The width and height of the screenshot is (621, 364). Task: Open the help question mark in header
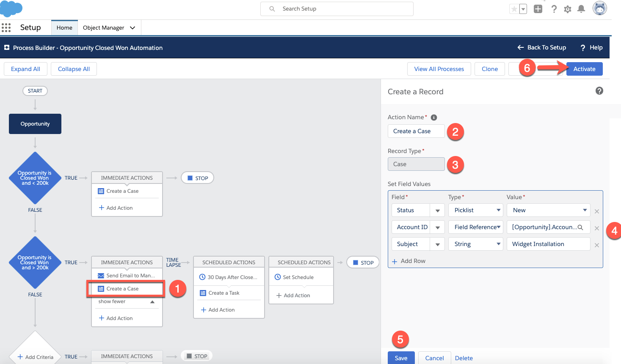coord(554,9)
